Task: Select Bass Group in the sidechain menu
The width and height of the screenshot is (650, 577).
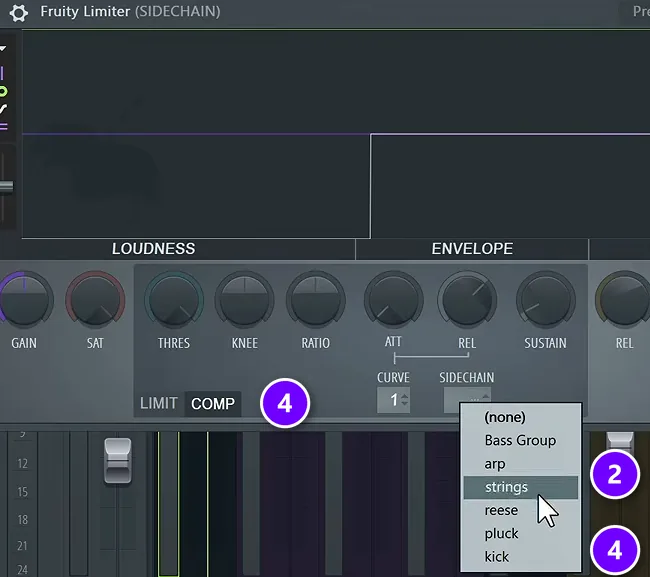Action: coord(520,440)
